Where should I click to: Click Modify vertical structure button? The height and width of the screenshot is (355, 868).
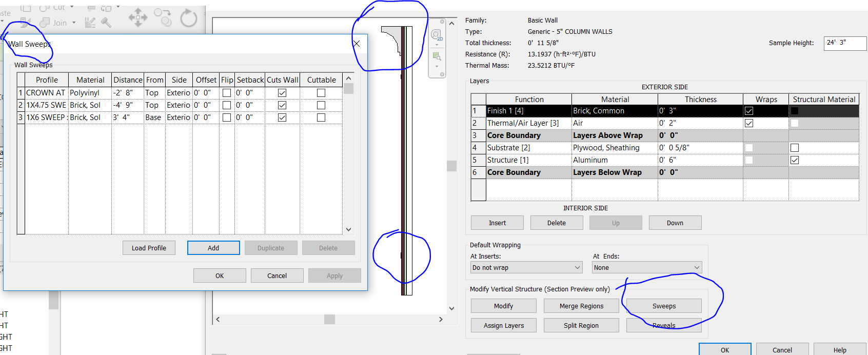504,306
